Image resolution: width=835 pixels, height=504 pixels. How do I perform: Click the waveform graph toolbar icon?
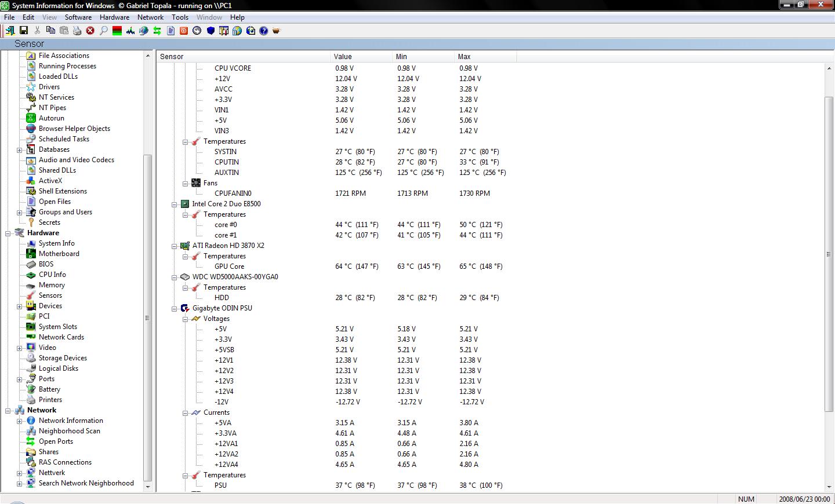point(130,31)
